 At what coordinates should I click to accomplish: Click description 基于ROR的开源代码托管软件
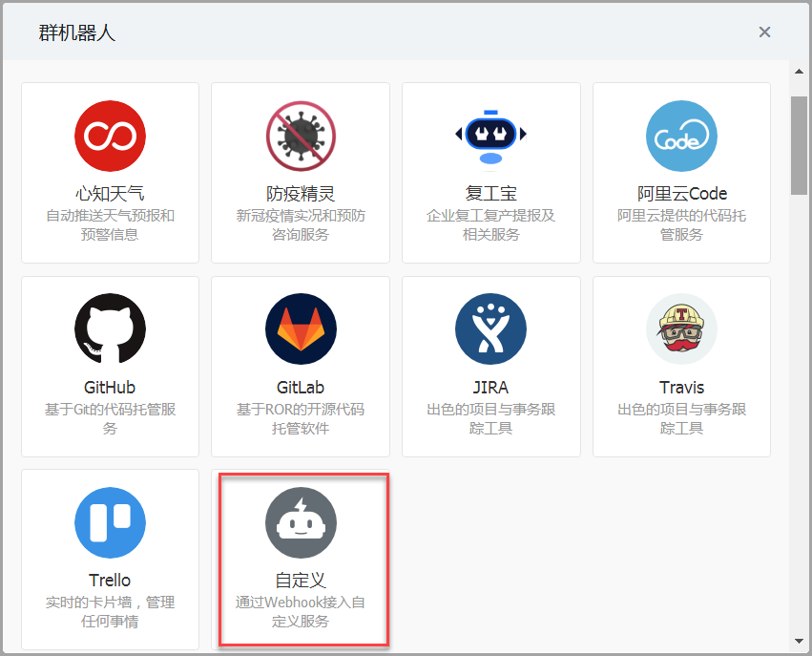click(301, 418)
